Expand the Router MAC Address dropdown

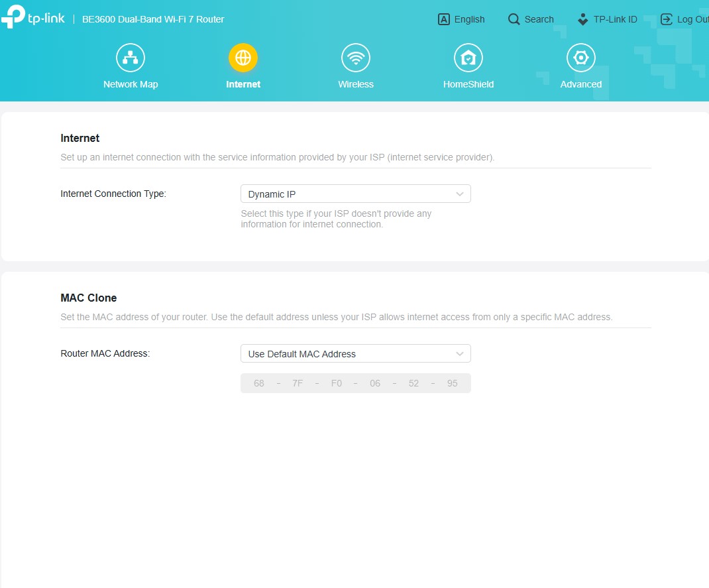355,354
